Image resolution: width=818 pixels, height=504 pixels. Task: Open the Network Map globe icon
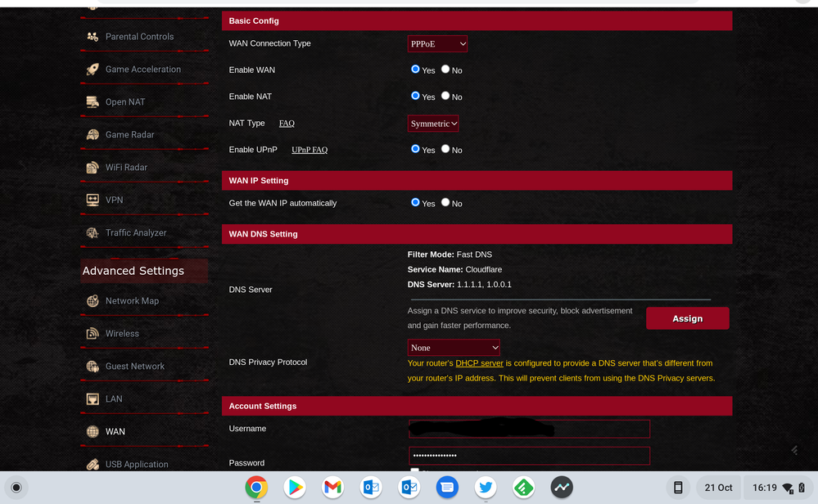[x=93, y=301]
